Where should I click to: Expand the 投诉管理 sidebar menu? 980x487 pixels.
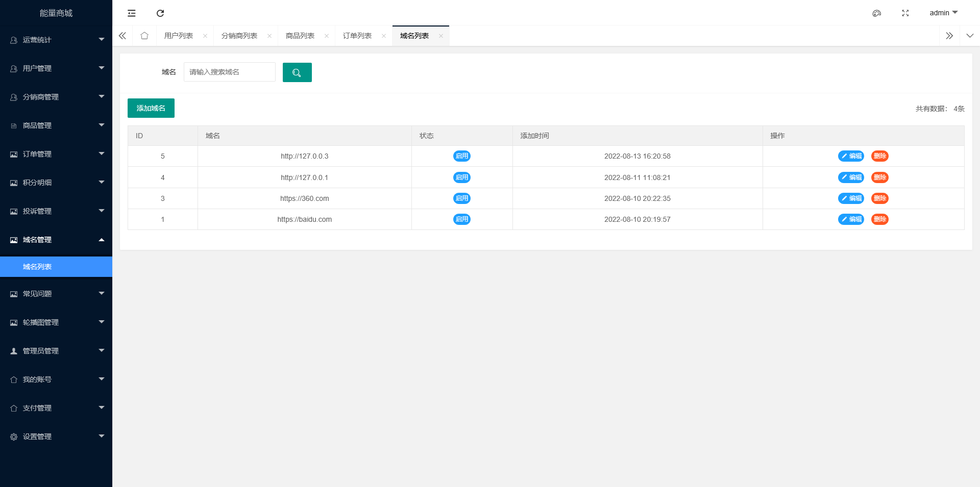(56, 211)
